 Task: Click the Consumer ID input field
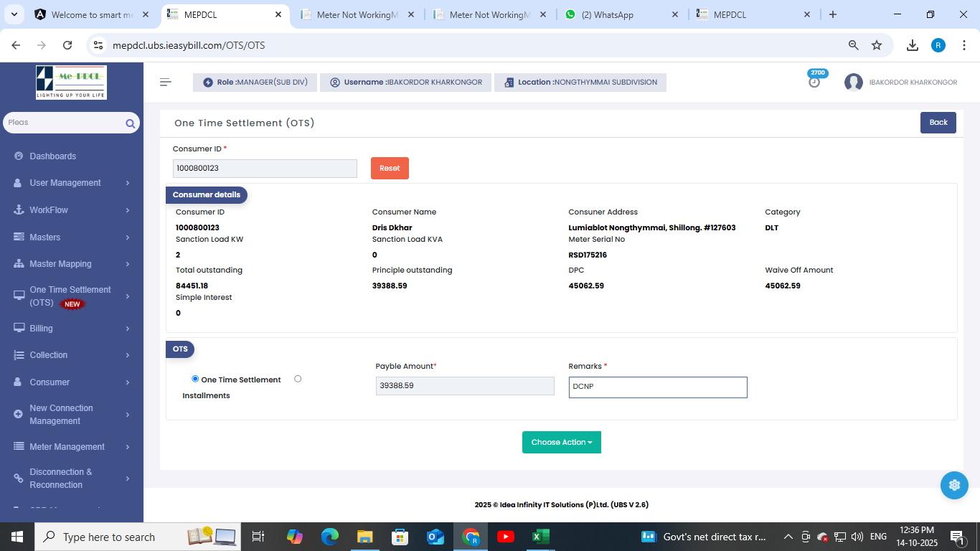pyautogui.click(x=265, y=169)
